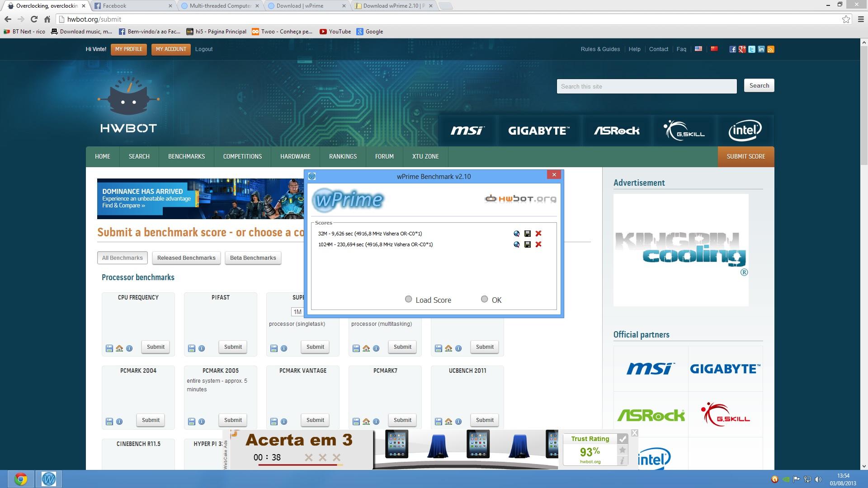This screenshot has width=868, height=488.
Task: Open Chrome home page button
Action: (47, 19)
